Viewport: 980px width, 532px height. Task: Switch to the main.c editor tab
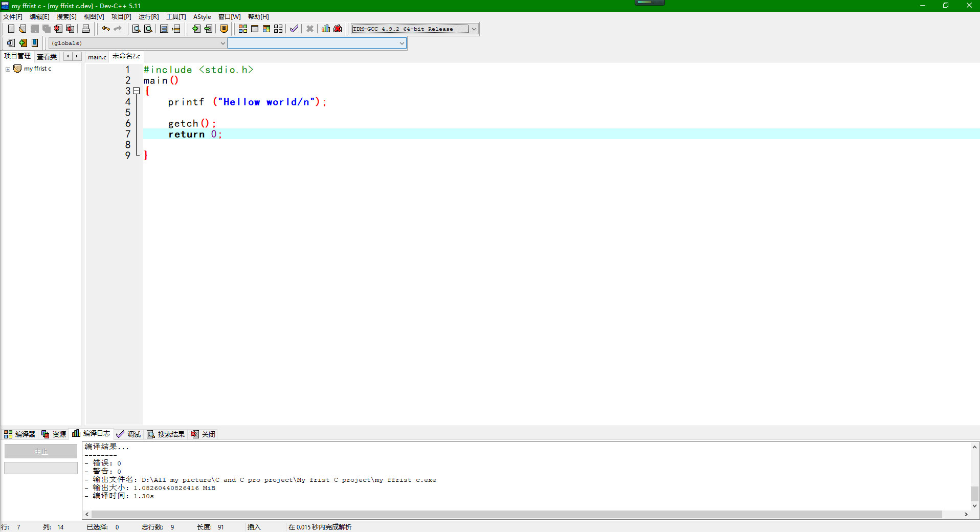click(x=97, y=57)
